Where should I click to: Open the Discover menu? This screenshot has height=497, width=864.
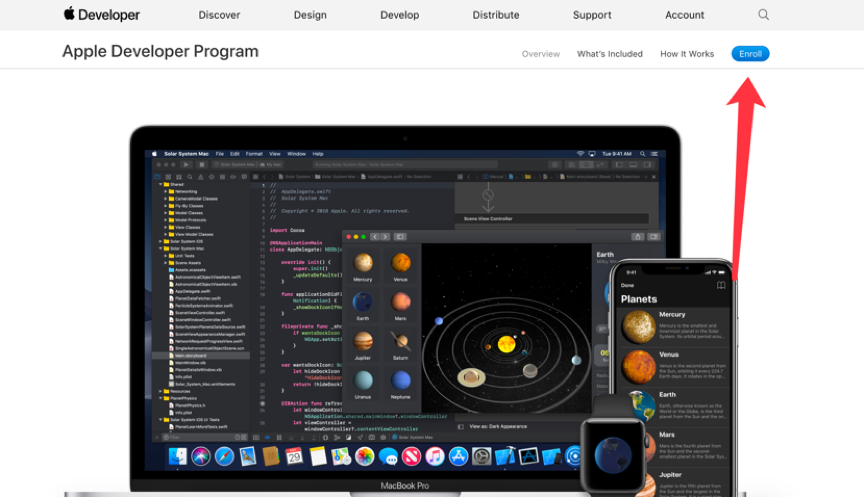coord(219,15)
